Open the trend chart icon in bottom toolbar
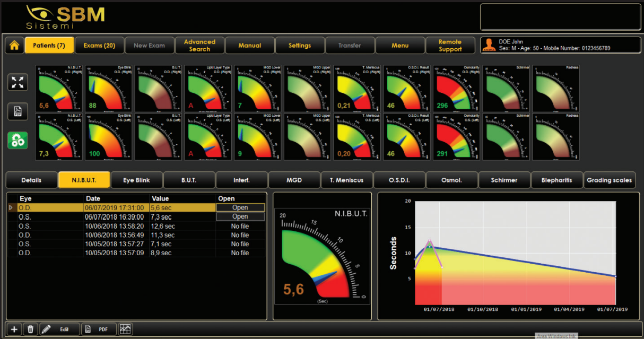Screen dimensions: 644x339 [125, 329]
